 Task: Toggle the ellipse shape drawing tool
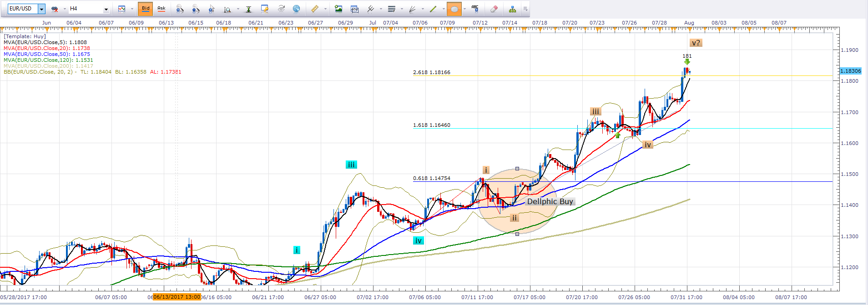coord(454,9)
